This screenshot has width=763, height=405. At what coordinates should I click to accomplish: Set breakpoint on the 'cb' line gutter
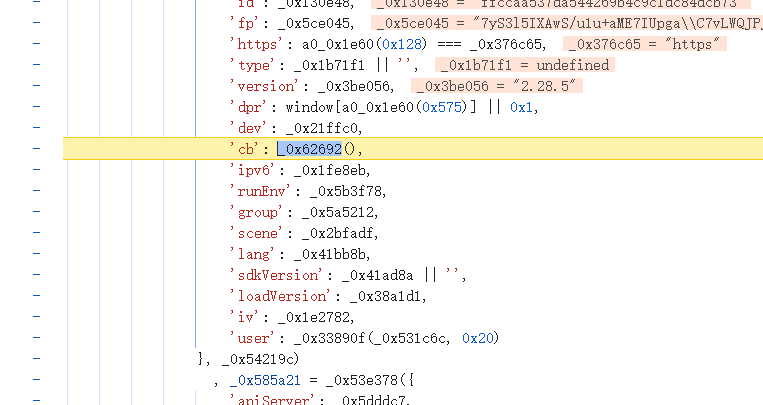pos(36,149)
